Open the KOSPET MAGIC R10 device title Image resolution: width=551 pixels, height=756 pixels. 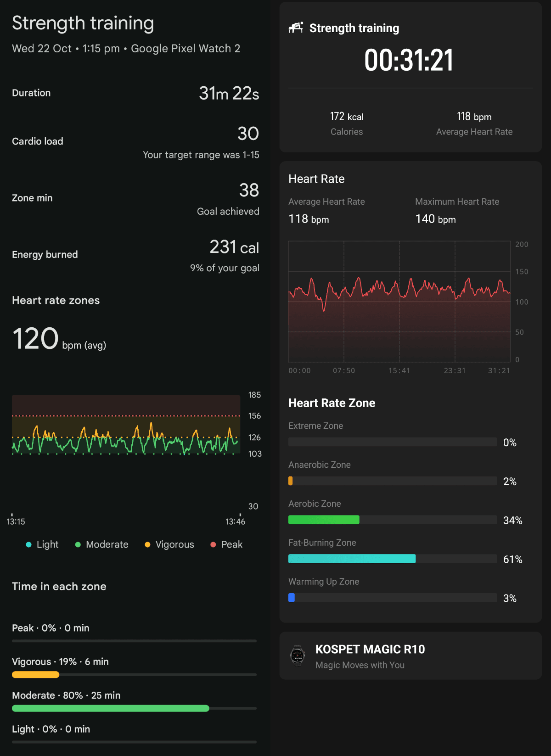[x=370, y=649]
